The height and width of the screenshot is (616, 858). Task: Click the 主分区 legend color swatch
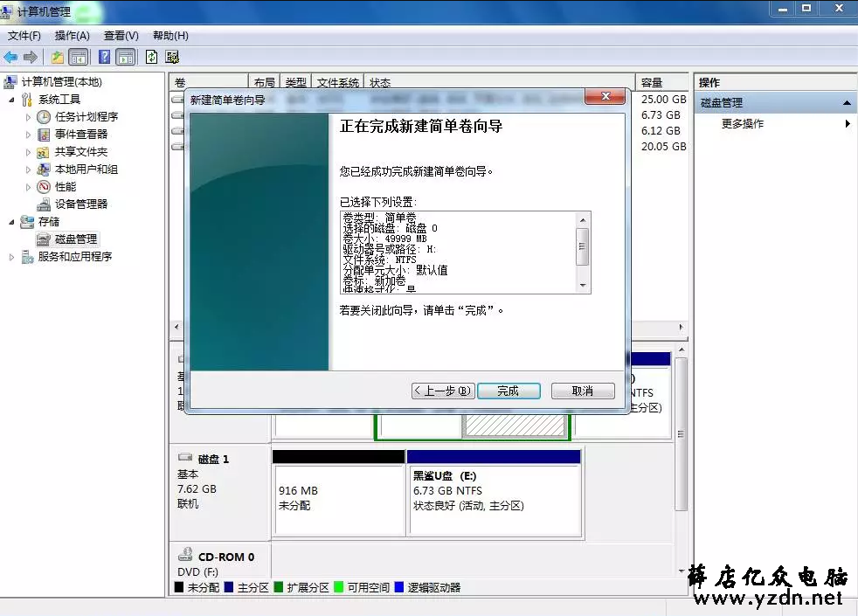tap(229, 587)
